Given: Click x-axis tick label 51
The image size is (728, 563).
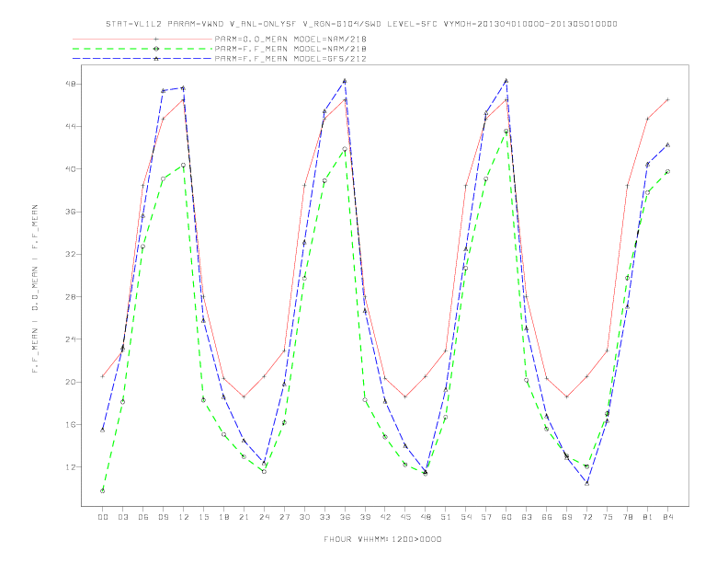Looking at the screenshot, I should click(x=446, y=517).
